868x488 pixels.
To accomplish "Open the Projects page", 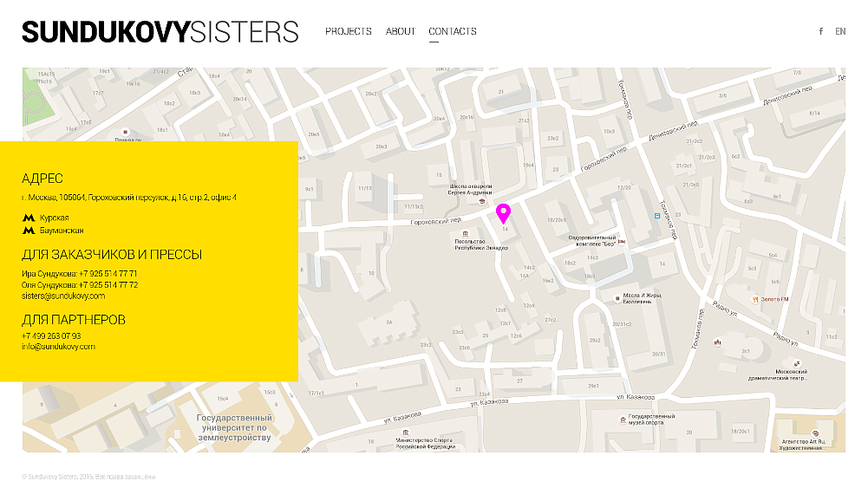I will coord(349,31).
